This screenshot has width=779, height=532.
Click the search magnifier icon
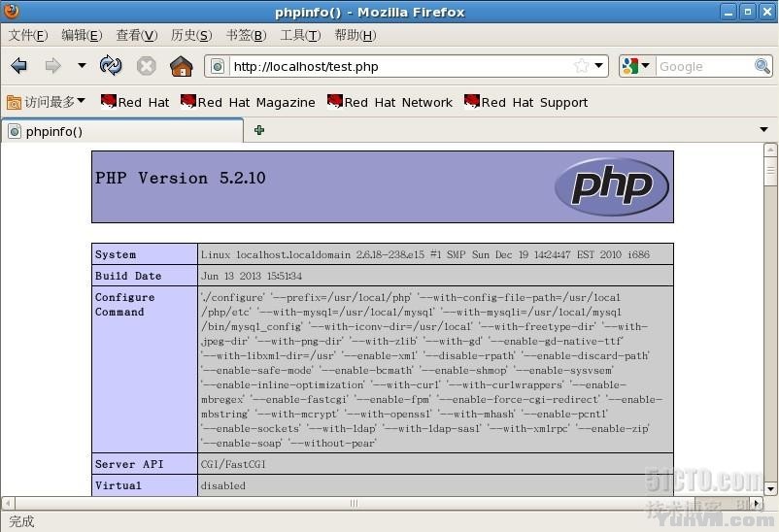762,66
